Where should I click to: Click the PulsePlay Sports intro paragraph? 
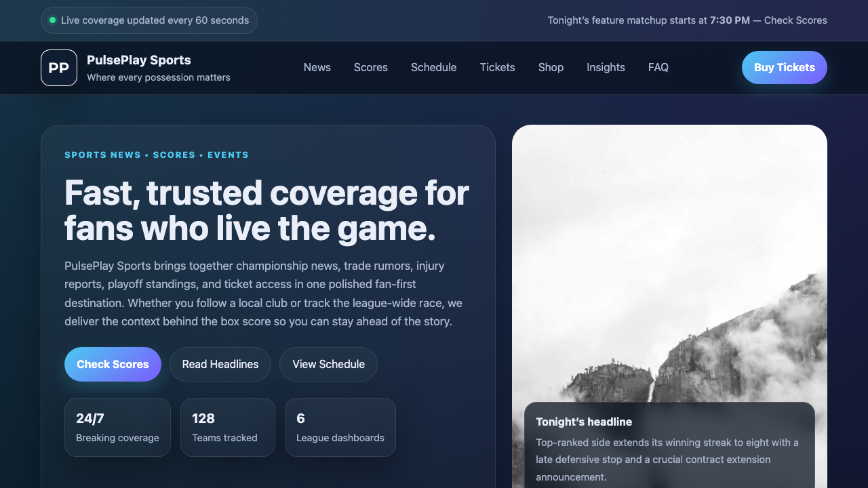264,293
